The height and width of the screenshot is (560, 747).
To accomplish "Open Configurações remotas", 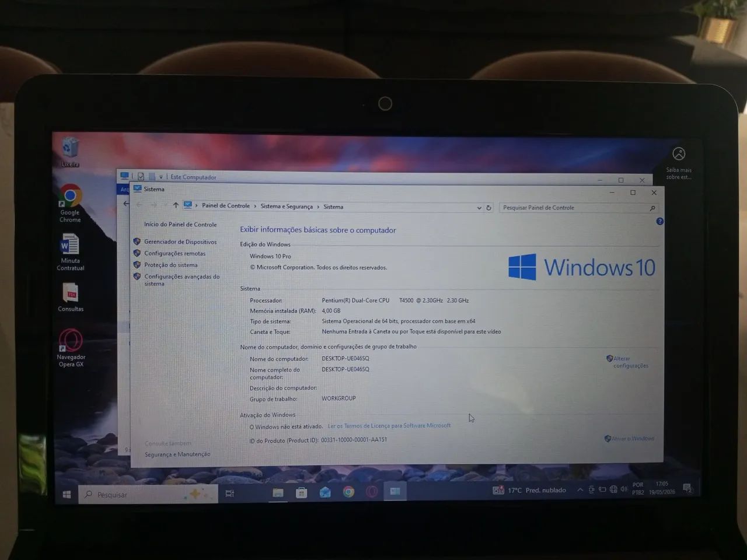I will pos(175,254).
